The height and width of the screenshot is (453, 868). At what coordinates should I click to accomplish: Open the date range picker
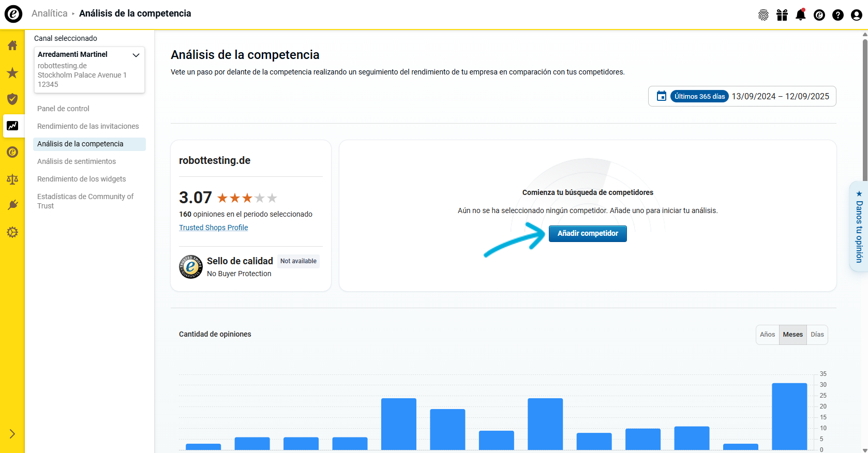(x=742, y=96)
